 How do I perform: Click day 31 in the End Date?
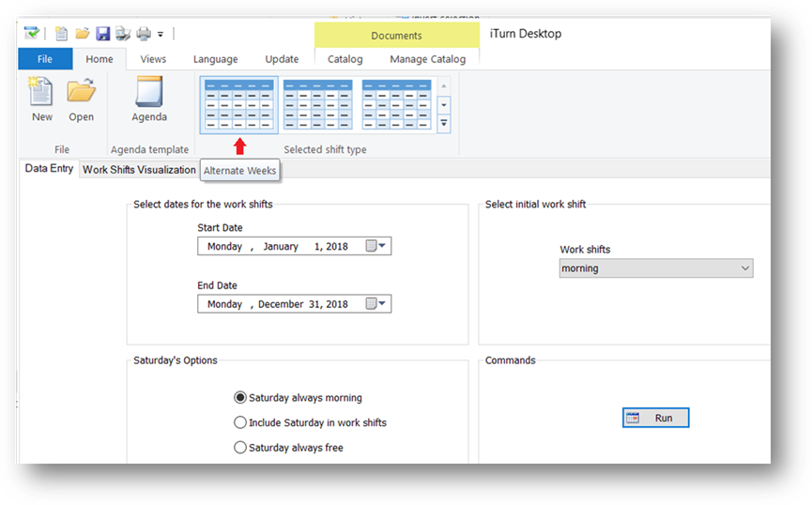pyautogui.click(x=314, y=304)
